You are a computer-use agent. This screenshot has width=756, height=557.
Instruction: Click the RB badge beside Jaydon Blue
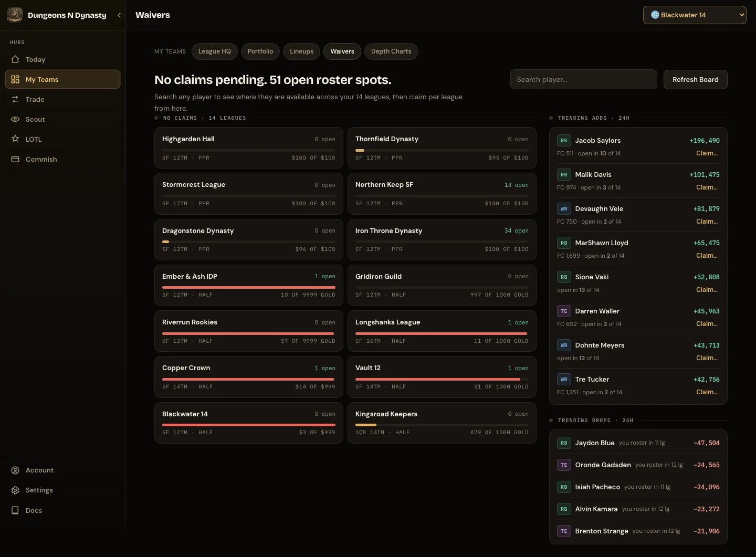564,443
